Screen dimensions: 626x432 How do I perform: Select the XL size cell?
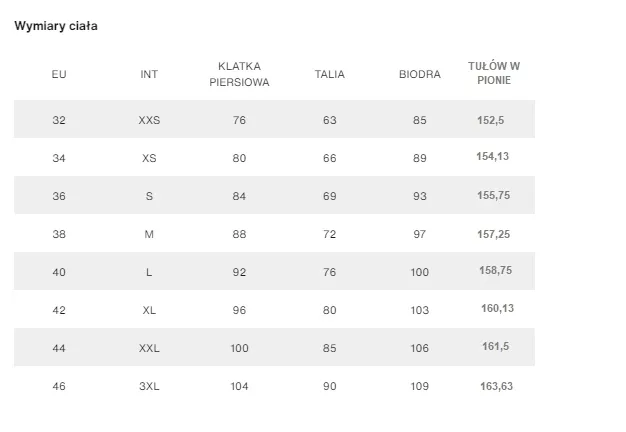tap(149, 310)
